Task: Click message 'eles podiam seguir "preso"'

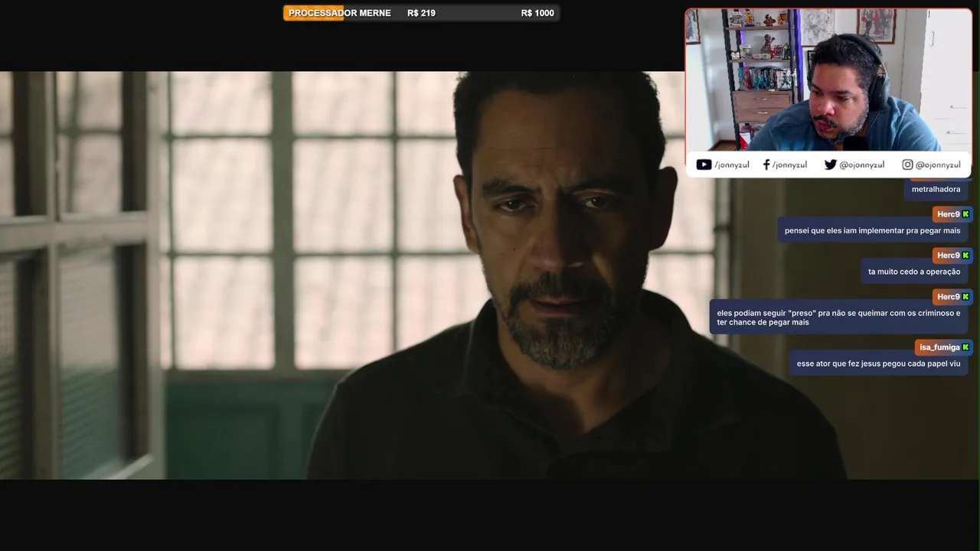Action: click(838, 318)
